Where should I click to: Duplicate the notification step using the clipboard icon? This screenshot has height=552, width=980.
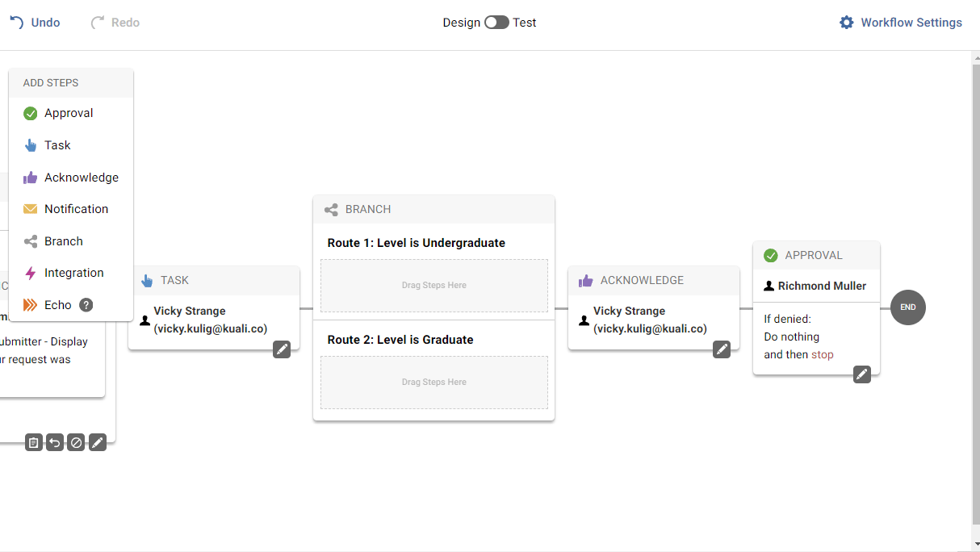33,442
